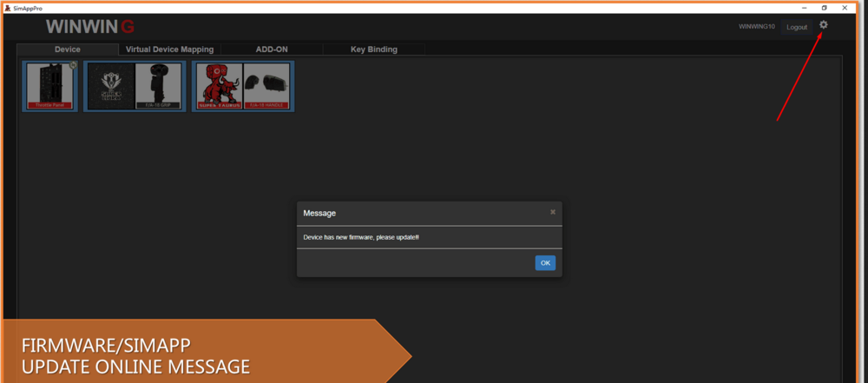
Task: Select the SUPER TAURUS device thumbnail
Action: (220, 86)
